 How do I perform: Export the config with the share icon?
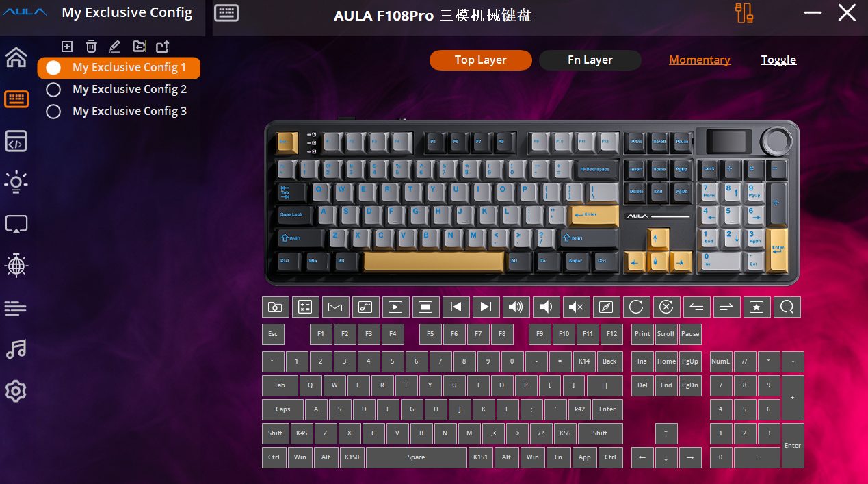coord(162,47)
